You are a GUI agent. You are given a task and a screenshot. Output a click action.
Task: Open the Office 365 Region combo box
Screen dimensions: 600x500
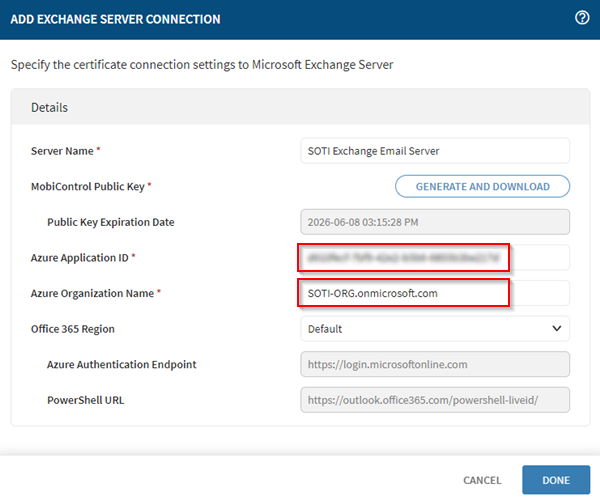[x=434, y=328]
